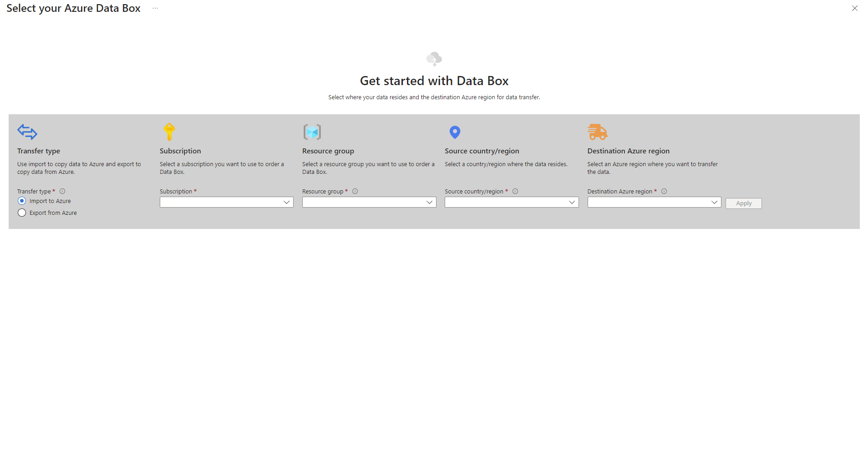Click the 'Subscription' section heading

pyautogui.click(x=180, y=151)
